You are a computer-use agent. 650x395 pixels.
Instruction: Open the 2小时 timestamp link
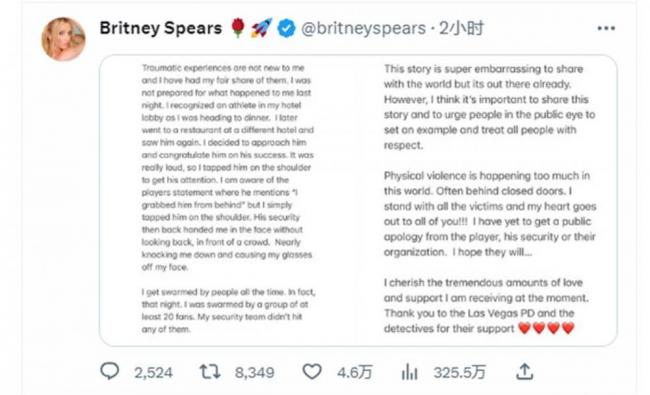pos(461,28)
